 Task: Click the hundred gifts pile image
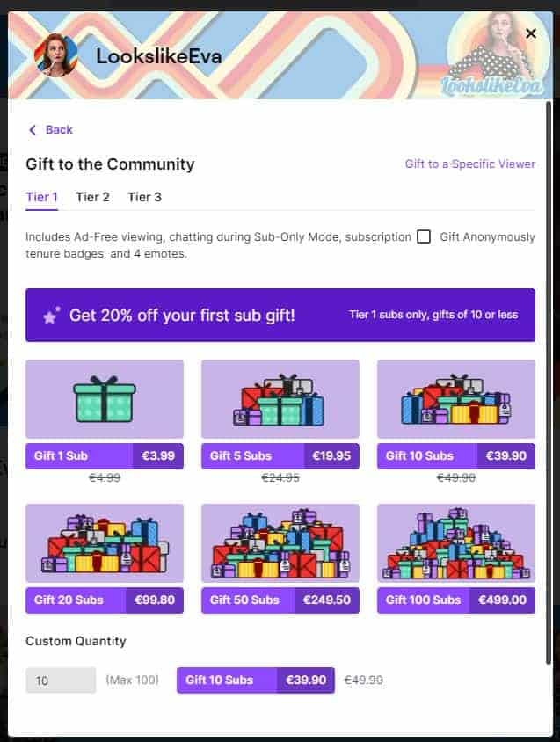coord(456,542)
